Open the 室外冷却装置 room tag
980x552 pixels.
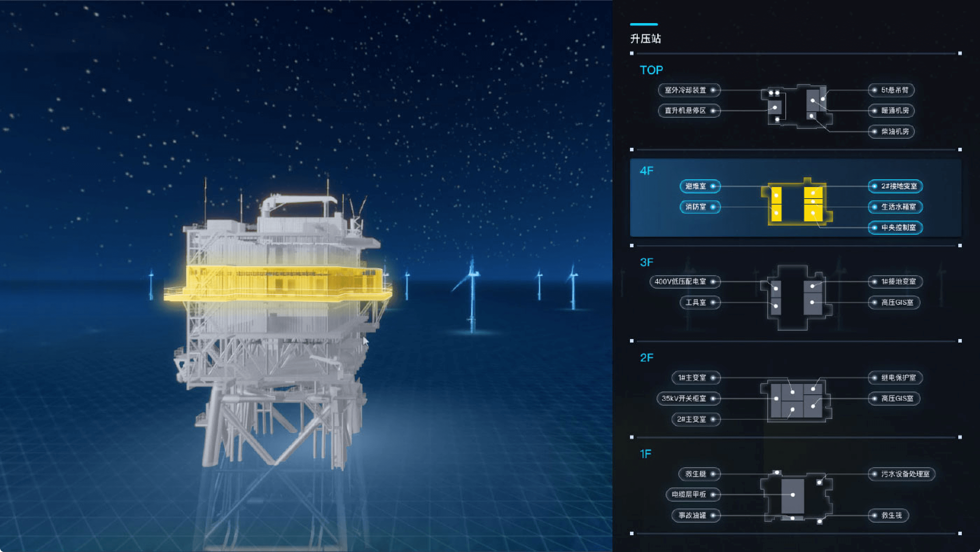[x=689, y=90]
